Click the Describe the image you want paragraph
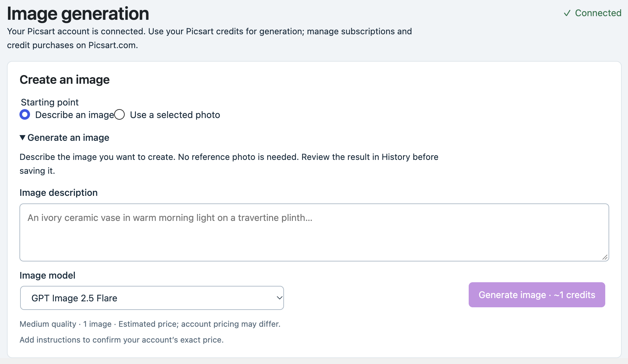The height and width of the screenshot is (364, 628). [x=229, y=164]
